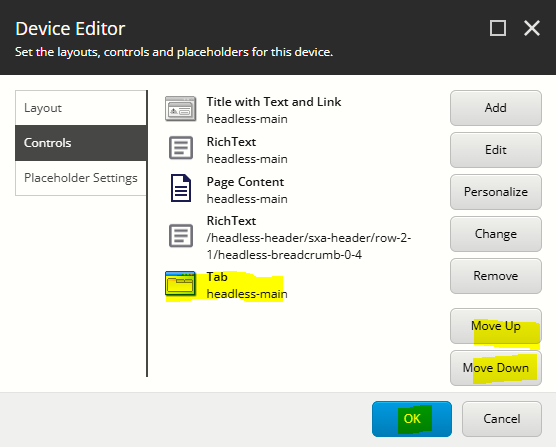The width and height of the screenshot is (556, 447).
Task: Open Personalize for the selected control
Action: point(496,192)
